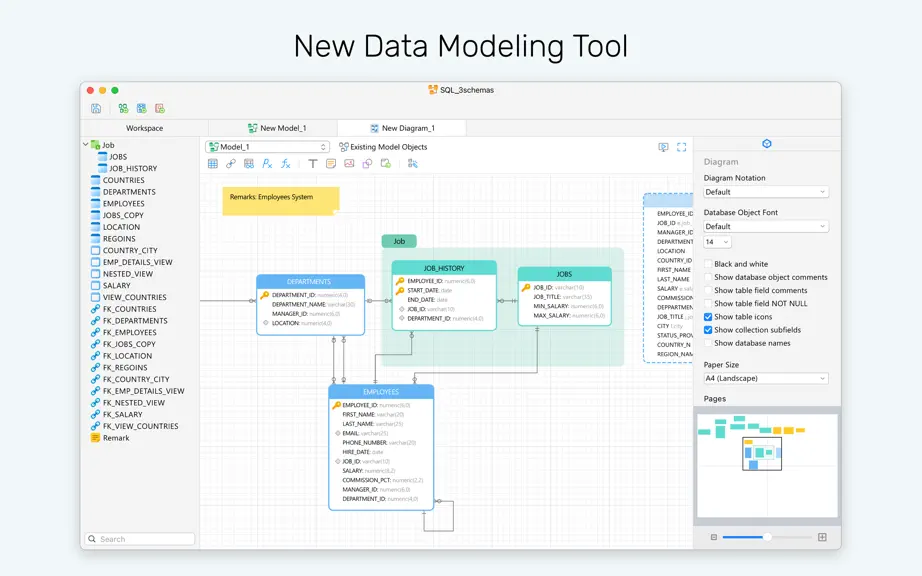Switch to the Workspace tab

tap(145, 128)
